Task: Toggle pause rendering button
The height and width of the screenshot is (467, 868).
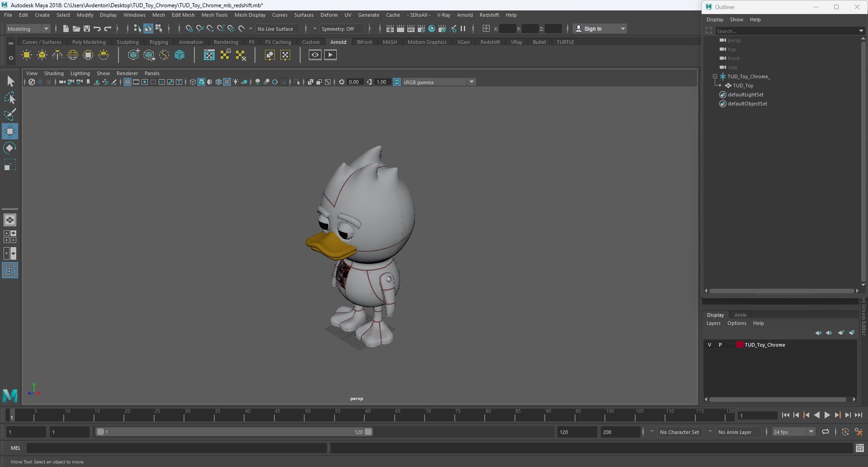Action: click(463, 29)
